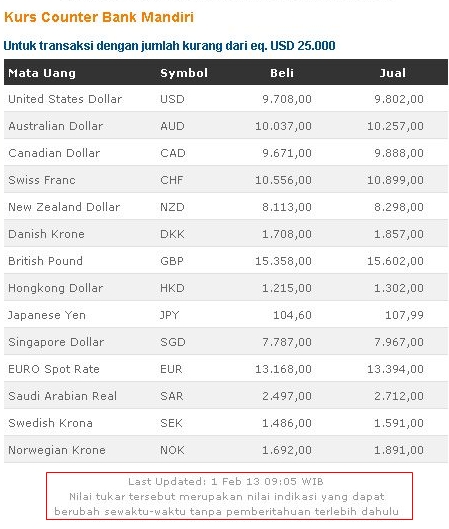Click the Symbol column header

point(184,73)
